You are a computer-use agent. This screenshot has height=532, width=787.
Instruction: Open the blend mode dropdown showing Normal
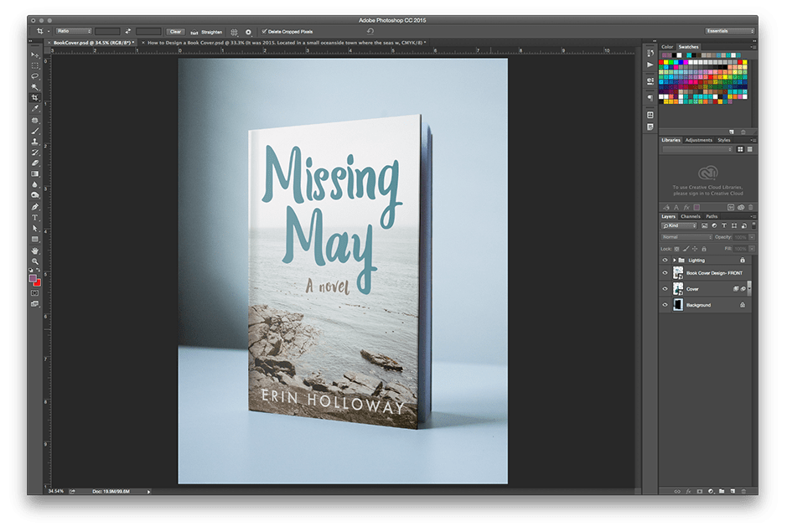pyautogui.click(x=686, y=237)
